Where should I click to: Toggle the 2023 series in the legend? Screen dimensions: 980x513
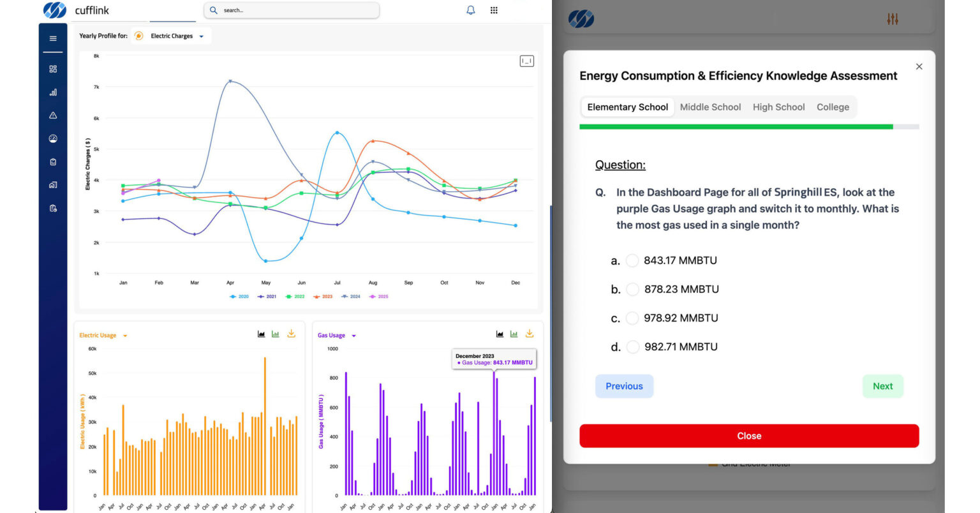323,297
